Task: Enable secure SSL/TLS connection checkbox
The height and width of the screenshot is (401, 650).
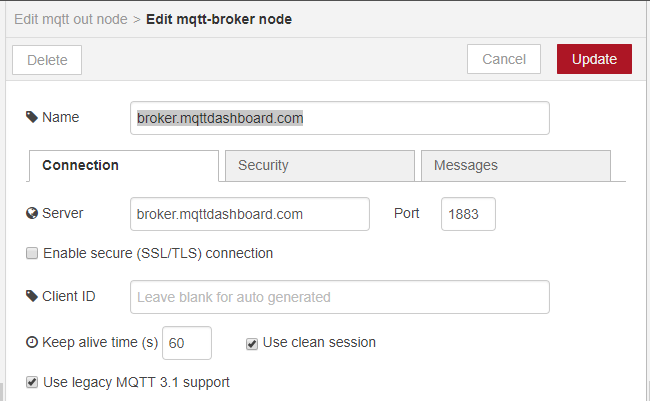Action: tap(32, 253)
